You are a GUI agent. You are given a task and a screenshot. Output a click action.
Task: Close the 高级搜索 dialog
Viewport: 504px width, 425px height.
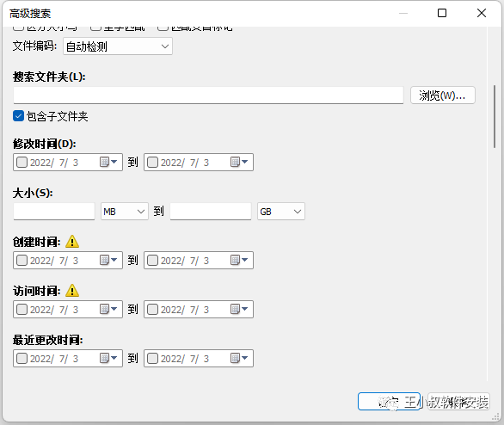pos(481,13)
